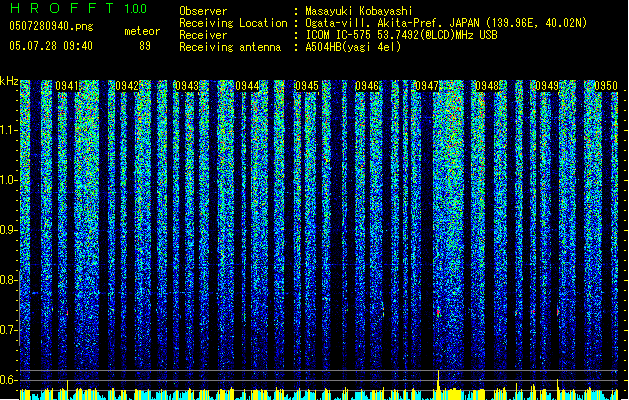
Task: Click the date stamp 05.07.28 09:40
Action: (x=51, y=46)
